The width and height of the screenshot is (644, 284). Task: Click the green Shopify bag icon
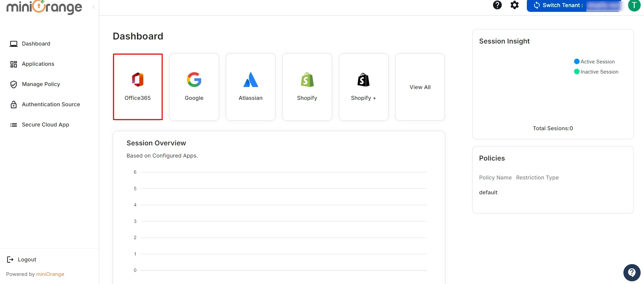coord(307,80)
